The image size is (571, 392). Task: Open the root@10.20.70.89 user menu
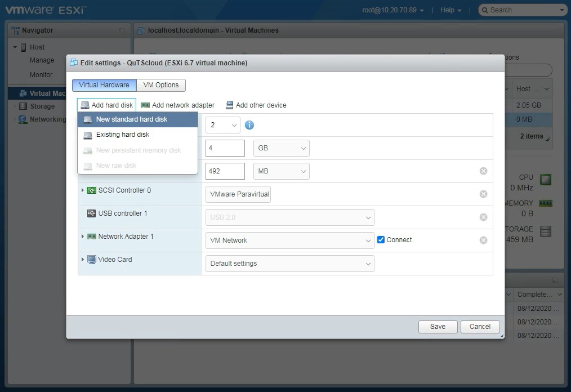coord(393,10)
